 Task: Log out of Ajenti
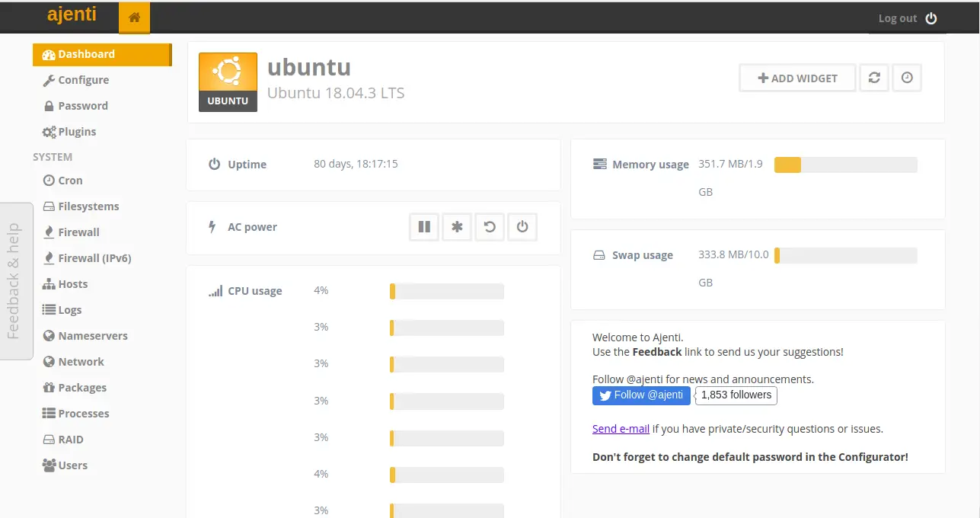pyautogui.click(x=907, y=18)
